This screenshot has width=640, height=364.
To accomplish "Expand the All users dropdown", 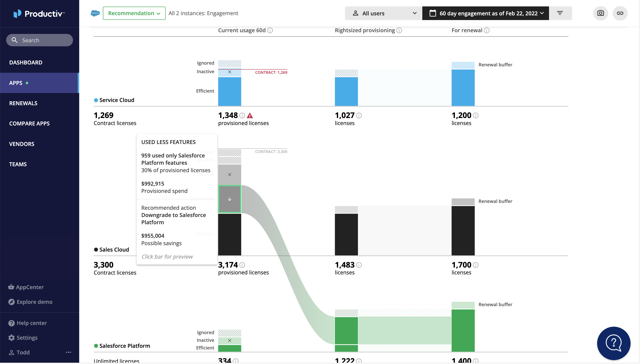I will (x=384, y=13).
